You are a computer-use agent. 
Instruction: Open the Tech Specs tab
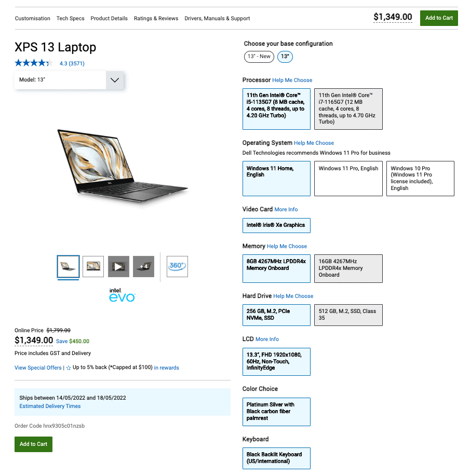[70, 19]
